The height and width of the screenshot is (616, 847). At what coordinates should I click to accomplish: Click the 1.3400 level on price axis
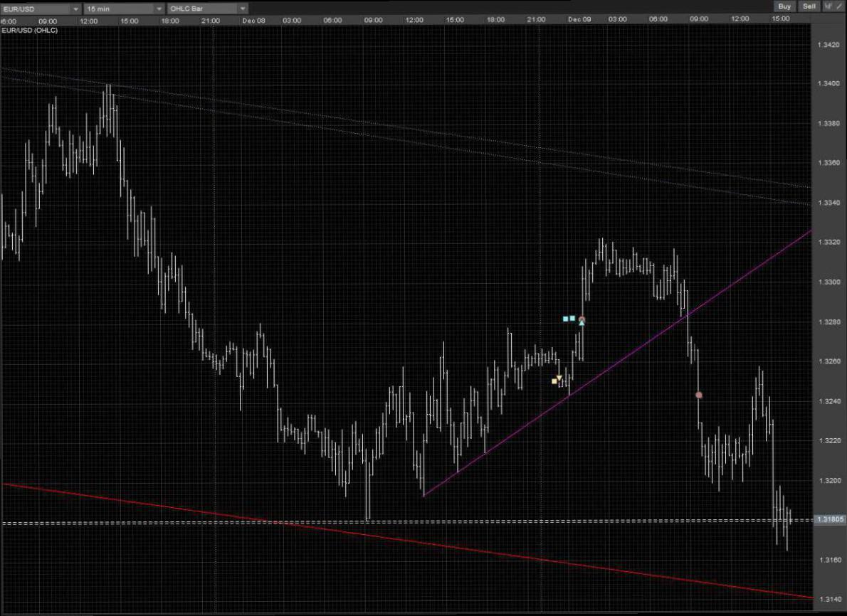(829, 84)
